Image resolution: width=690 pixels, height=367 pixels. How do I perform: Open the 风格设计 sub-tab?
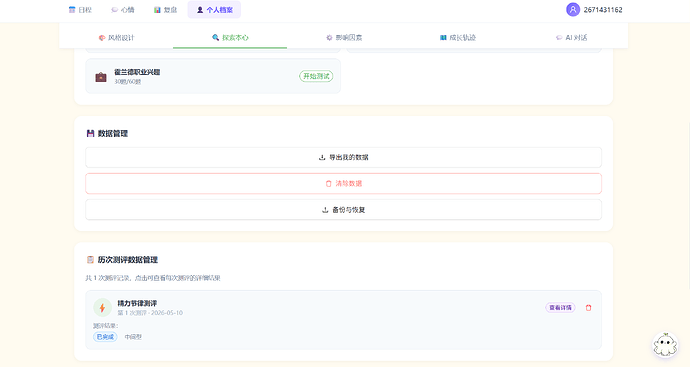(x=117, y=37)
